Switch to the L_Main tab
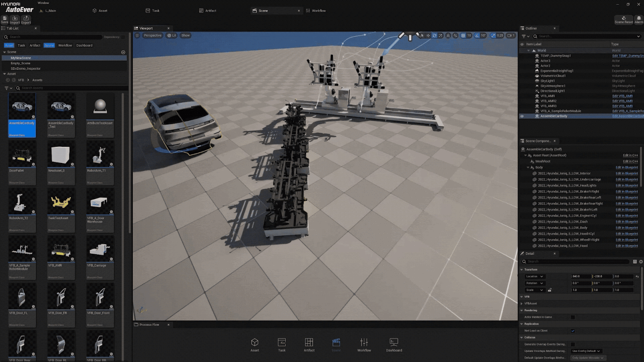644x362 pixels. (48, 11)
